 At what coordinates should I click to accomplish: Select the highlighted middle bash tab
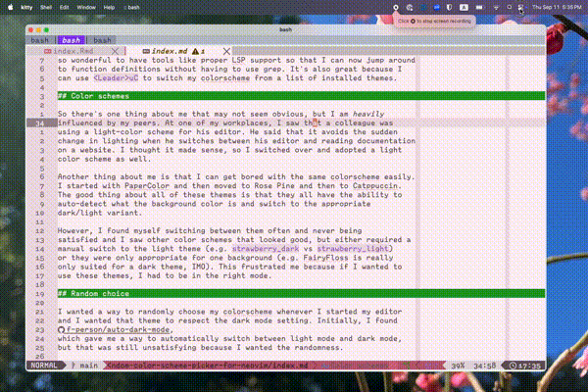click(x=72, y=40)
